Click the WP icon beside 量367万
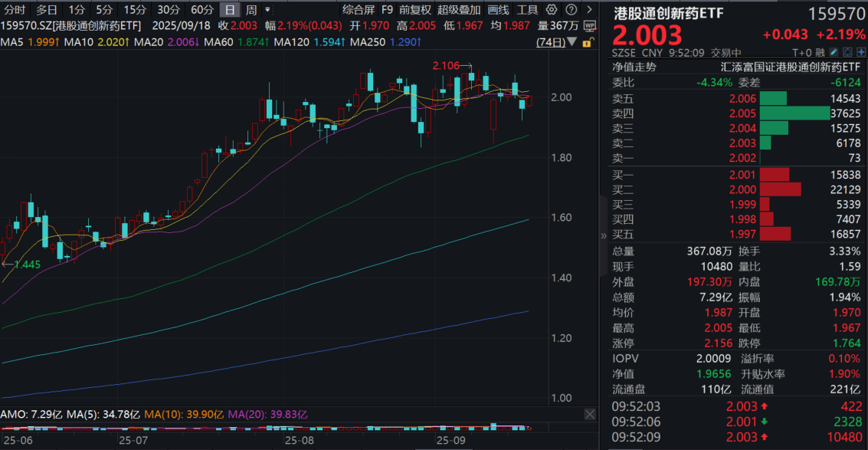 [x=588, y=25]
